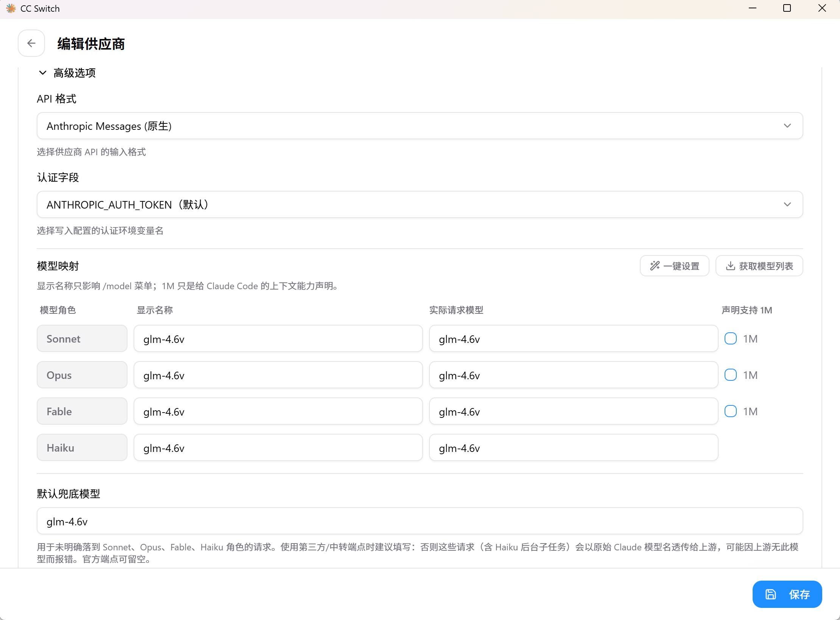Click the CC Switch app logo
Viewport: 840px width, 620px height.
[x=11, y=8]
